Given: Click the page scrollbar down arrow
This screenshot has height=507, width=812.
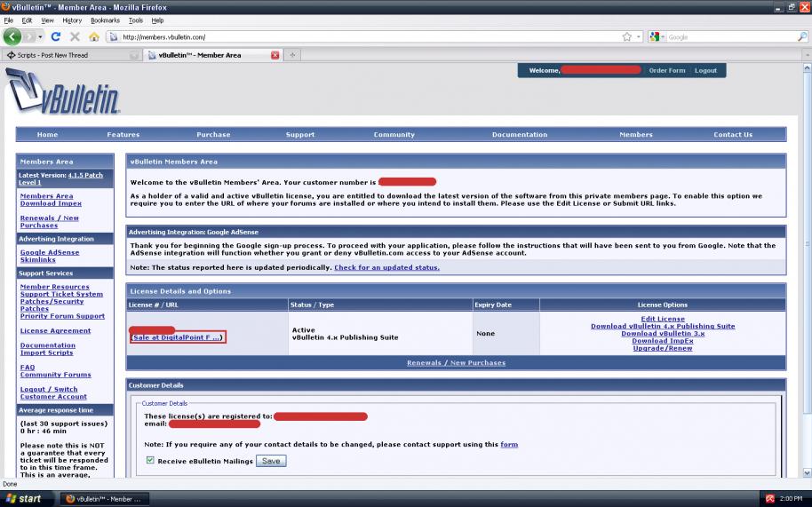Looking at the screenshot, I should click(x=807, y=473).
